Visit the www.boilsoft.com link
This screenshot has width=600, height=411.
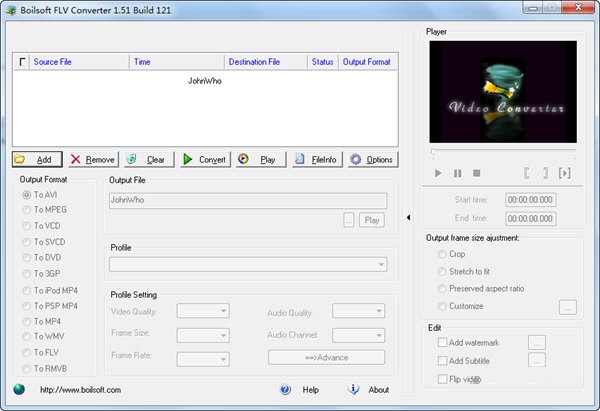[79, 390]
